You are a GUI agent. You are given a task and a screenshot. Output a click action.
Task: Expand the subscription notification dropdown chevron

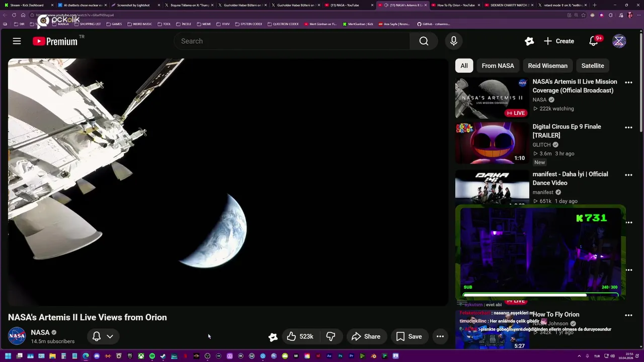pyautogui.click(x=110, y=336)
